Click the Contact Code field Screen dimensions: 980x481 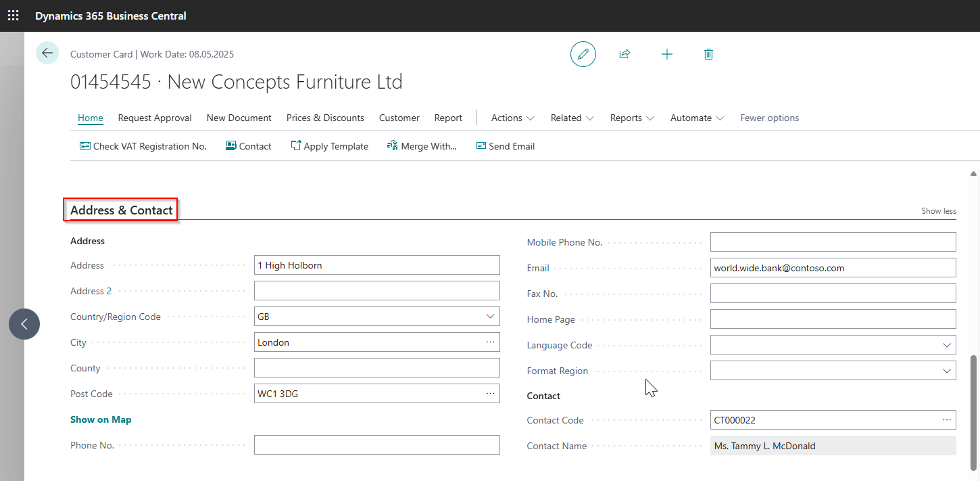pyautogui.click(x=833, y=420)
